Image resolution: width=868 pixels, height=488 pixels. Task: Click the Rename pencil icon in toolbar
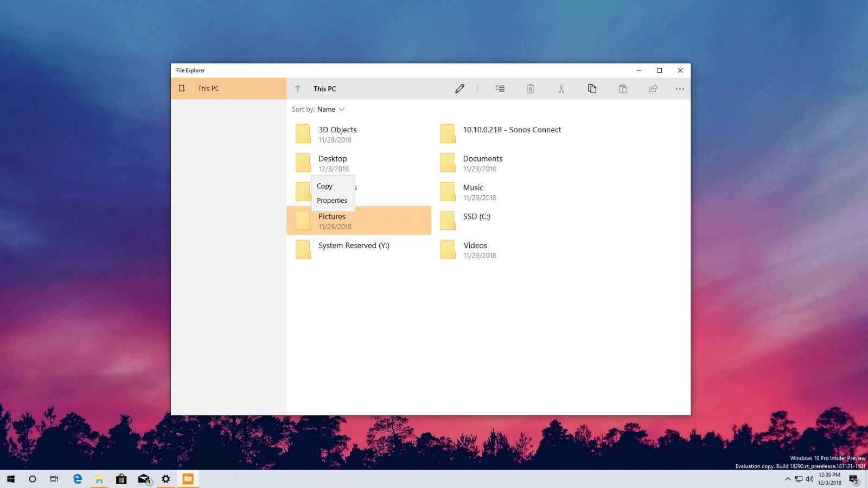tap(459, 89)
